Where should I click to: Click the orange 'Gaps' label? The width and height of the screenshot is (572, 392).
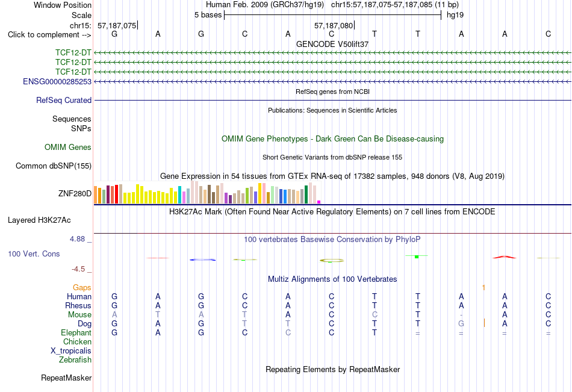point(82,288)
